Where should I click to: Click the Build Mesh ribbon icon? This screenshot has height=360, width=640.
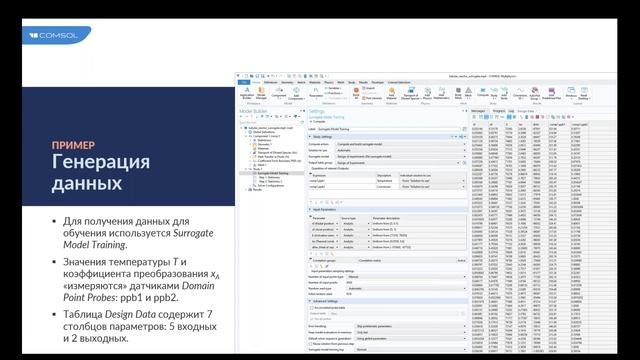click(x=458, y=93)
